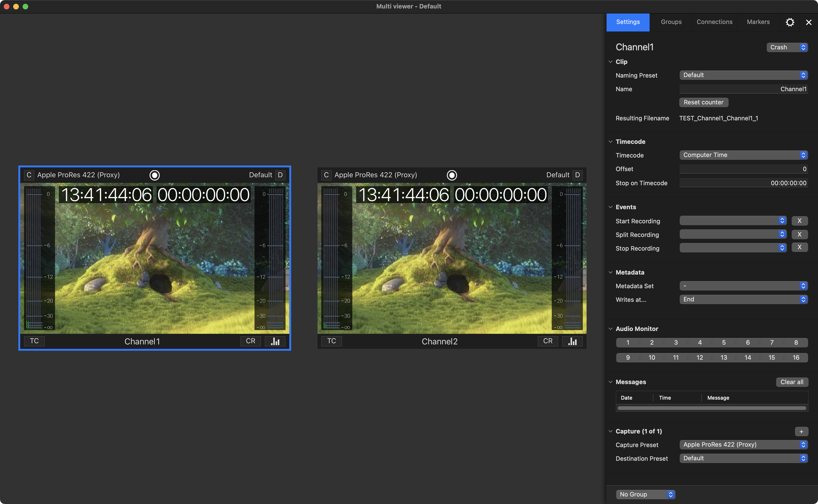Click the C box on Channel2 header

(326, 175)
